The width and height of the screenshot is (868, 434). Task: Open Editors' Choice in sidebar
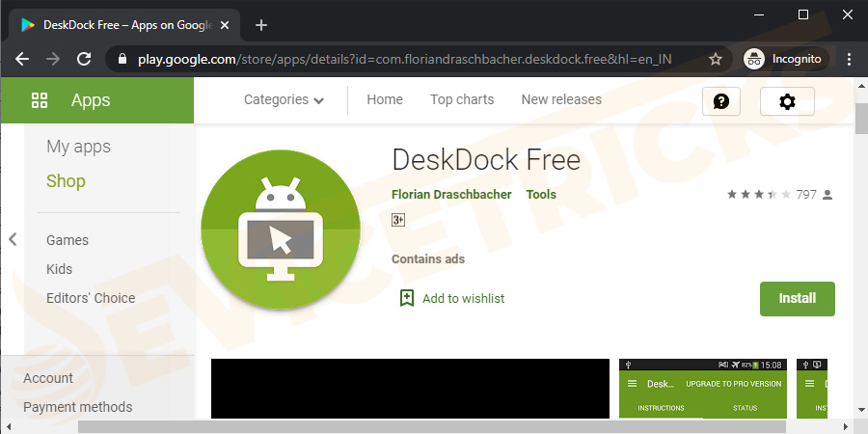91,298
